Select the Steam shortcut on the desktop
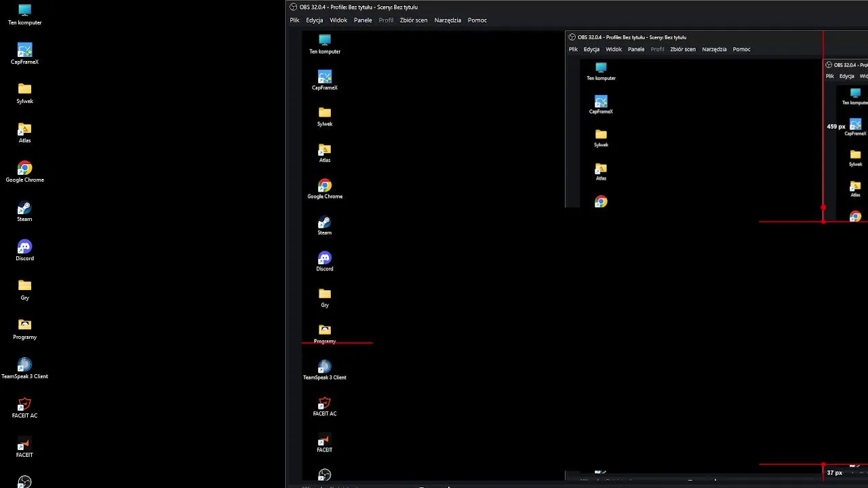Screen dimensions: 868x488 (24, 211)
